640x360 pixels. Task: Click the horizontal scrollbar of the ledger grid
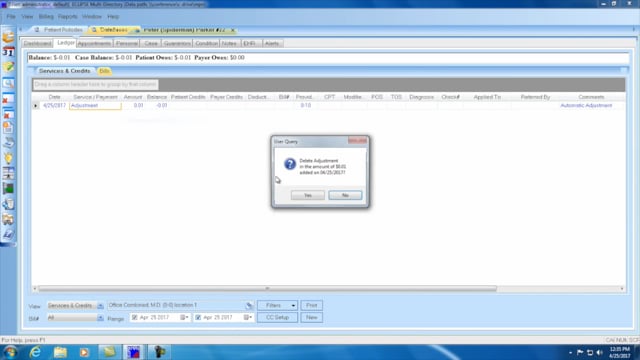tap(267, 289)
